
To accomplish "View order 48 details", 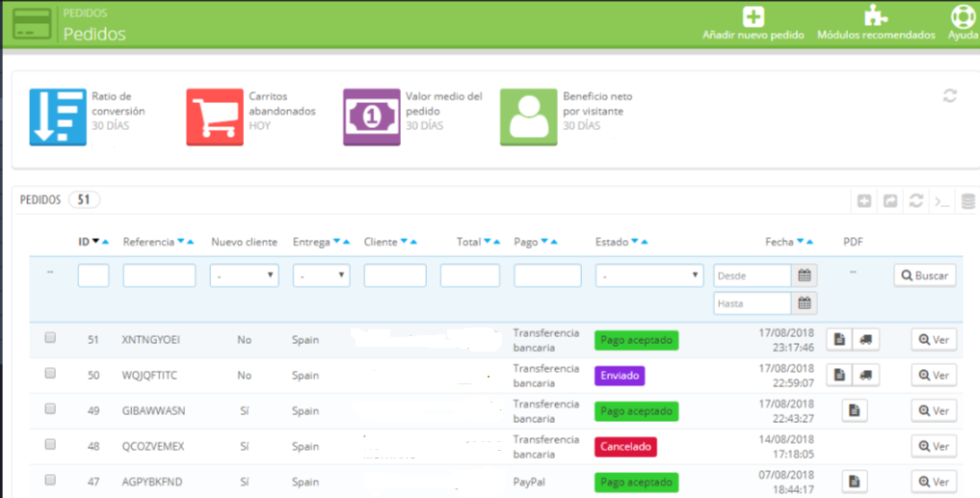I will 934,447.
